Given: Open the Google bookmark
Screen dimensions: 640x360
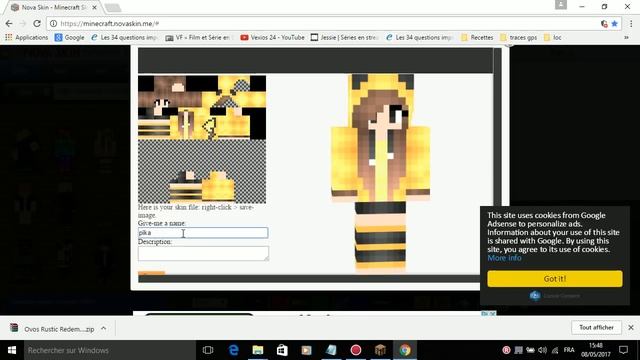Looking at the screenshot, I should (69, 38).
